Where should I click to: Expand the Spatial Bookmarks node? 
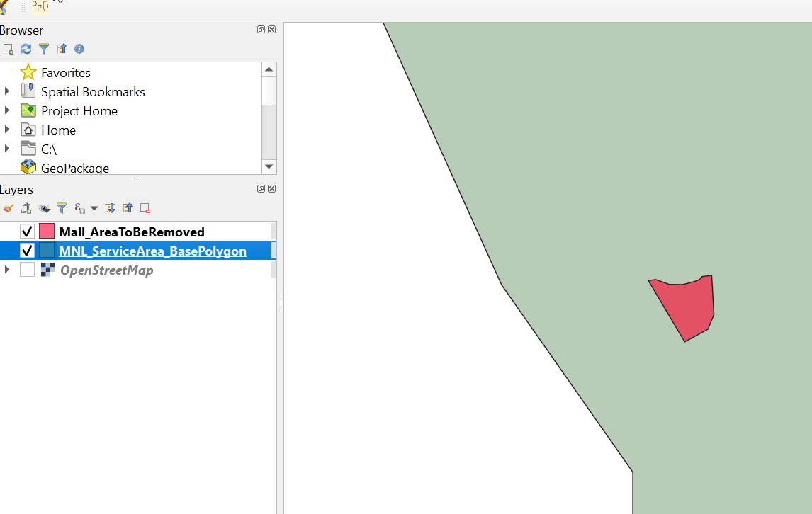pos(7,91)
